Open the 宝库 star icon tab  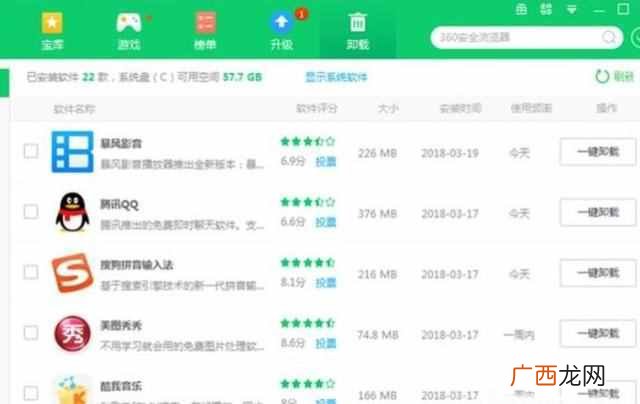pyautogui.click(x=52, y=31)
